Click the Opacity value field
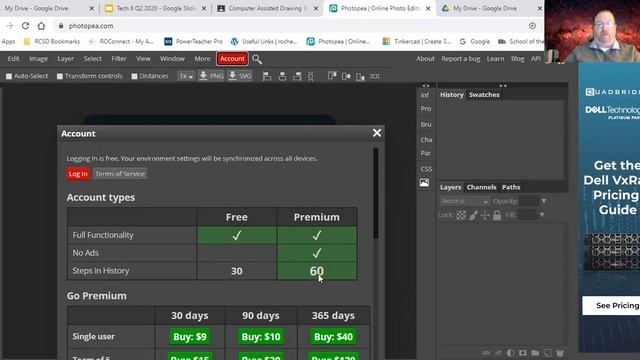This screenshot has height=360, width=640. [529, 201]
